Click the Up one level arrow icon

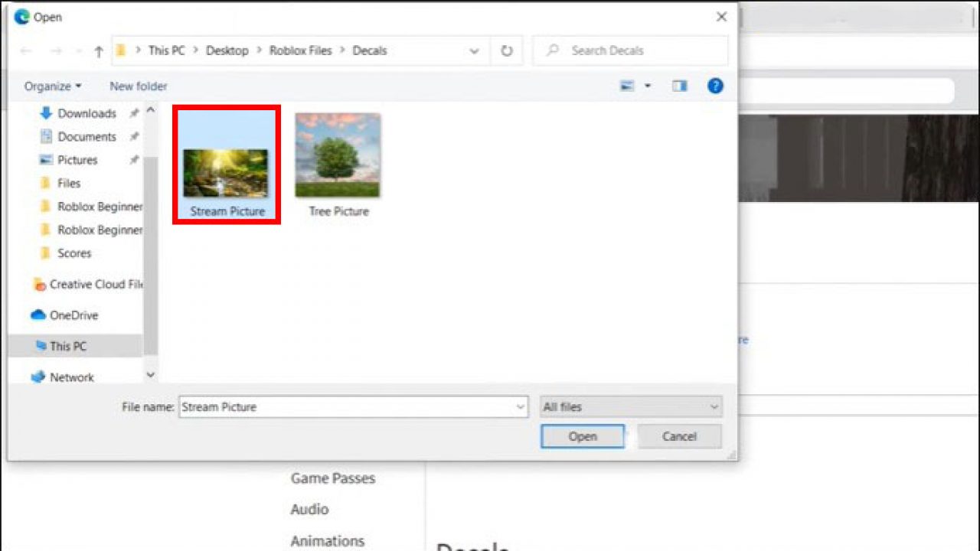[99, 51]
